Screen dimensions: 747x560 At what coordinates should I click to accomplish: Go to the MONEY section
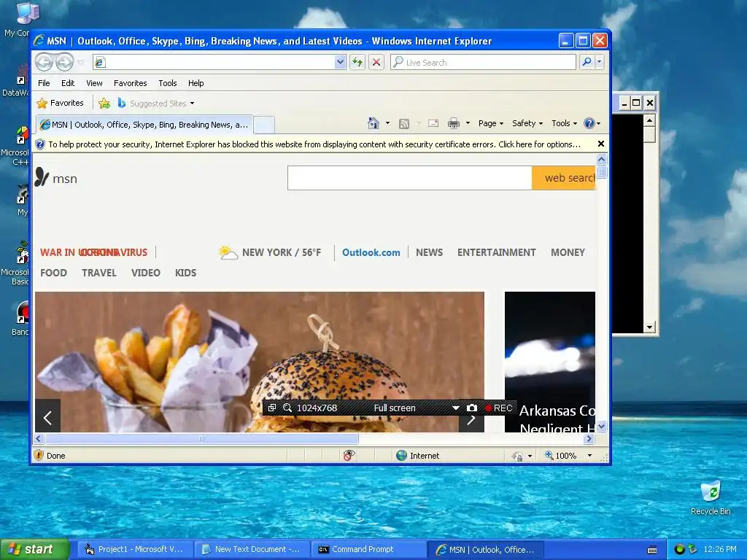[568, 252]
